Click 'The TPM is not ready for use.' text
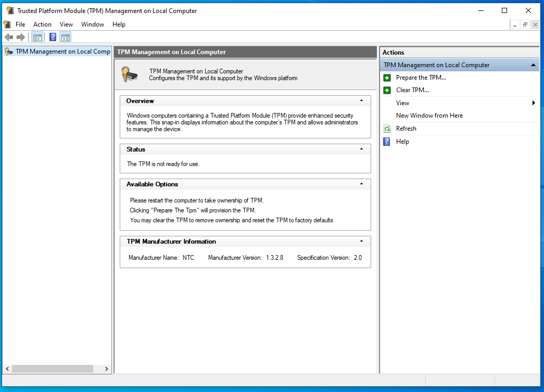This screenshot has height=392, width=544. (x=163, y=164)
